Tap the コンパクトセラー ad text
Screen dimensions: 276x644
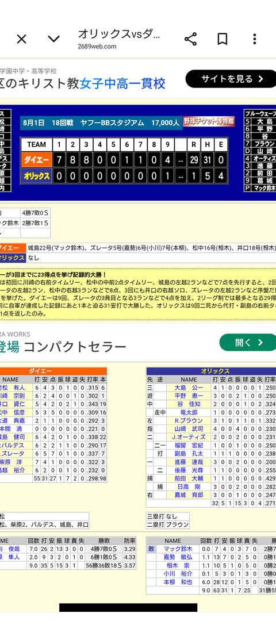coord(75,347)
